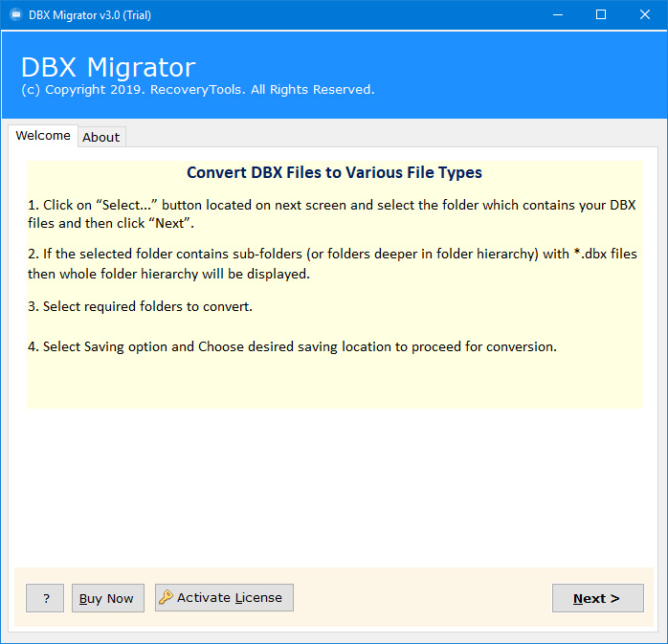Click the key icon on Activate License
The height and width of the screenshot is (644, 668).
tap(166, 597)
